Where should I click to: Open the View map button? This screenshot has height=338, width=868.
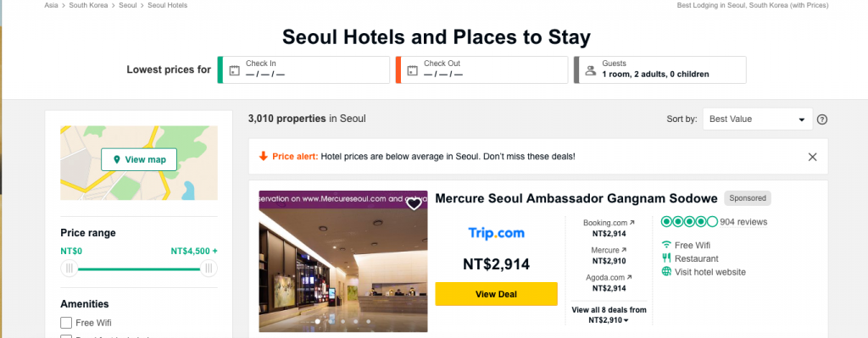pyautogui.click(x=139, y=159)
